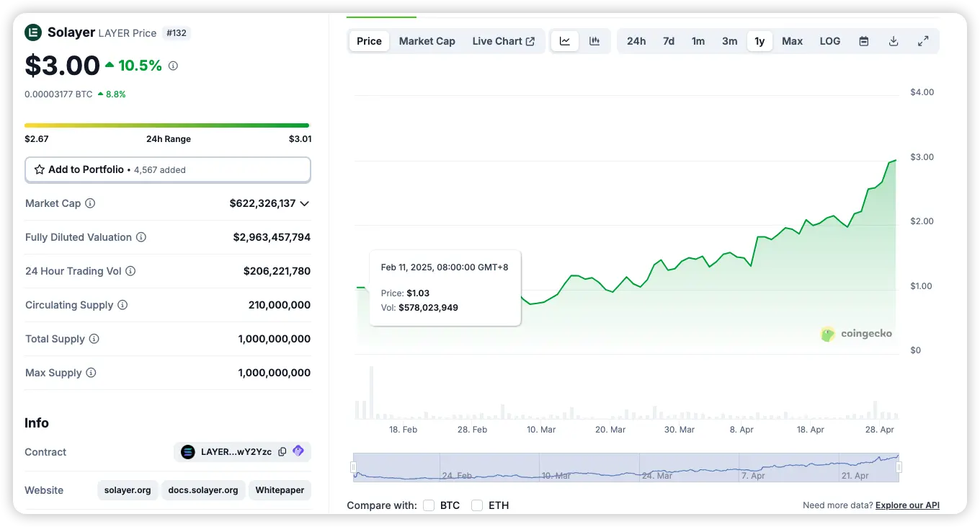980x527 pixels.
Task: Enable the BTC comparison checkbox
Action: click(429, 505)
